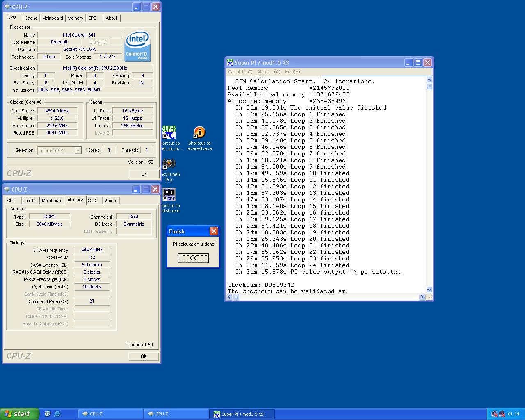The width and height of the screenshot is (525, 420).
Task: Minimize the top CPU-Z window
Action: [x=137, y=7]
